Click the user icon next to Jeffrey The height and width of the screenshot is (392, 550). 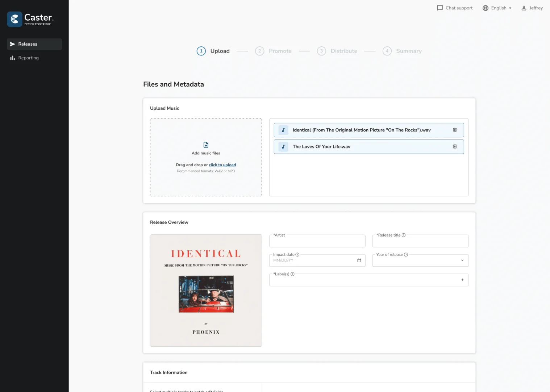(x=523, y=8)
